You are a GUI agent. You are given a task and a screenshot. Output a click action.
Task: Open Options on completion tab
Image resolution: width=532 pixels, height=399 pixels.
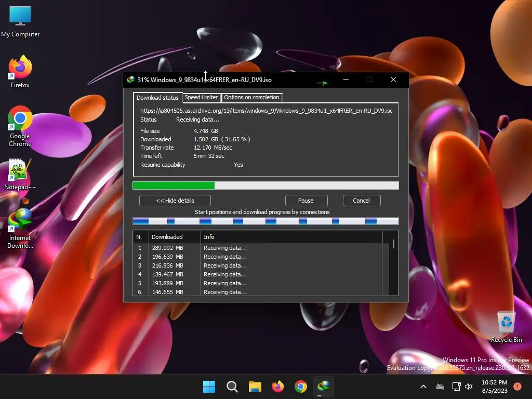coord(252,97)
